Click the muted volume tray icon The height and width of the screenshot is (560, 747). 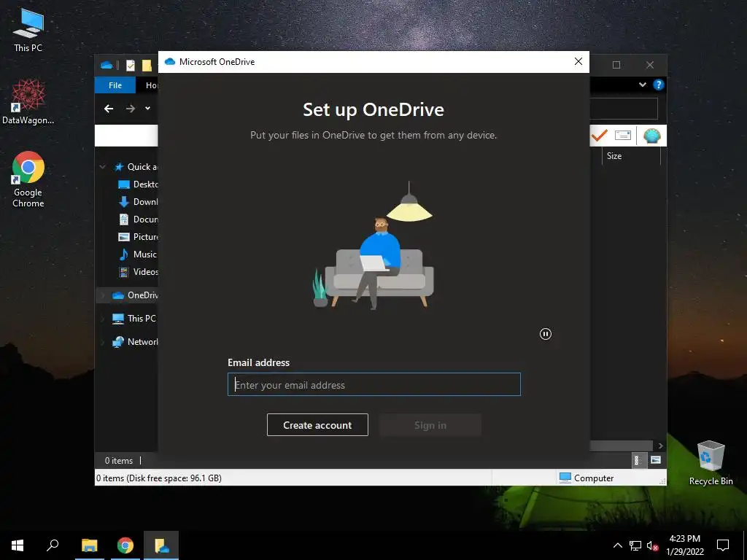point(652,545)
